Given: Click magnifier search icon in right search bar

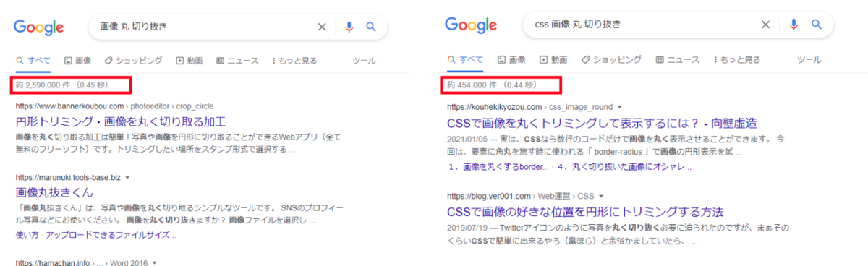Looking at the screenshot, I should point(816,25).
